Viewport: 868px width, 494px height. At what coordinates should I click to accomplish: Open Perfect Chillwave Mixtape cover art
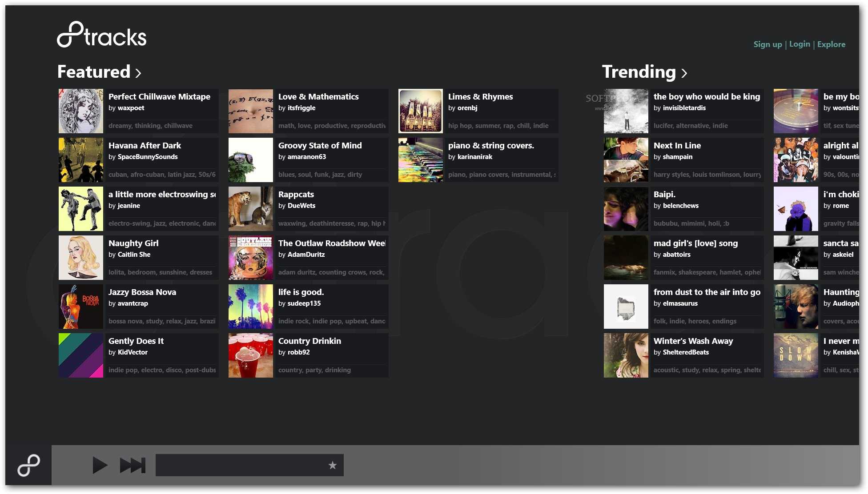[x=81, y=111]
